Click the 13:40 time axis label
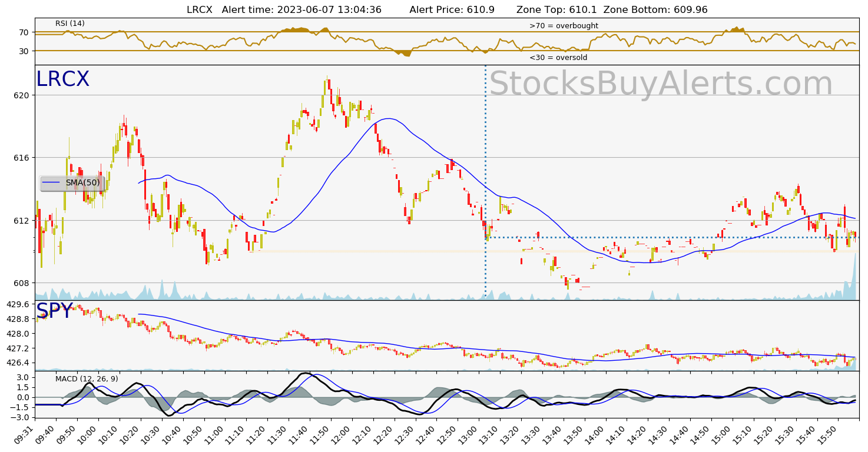Image resolution: width=868 pixels, height=452 pixels. click(x=554, y=435)
